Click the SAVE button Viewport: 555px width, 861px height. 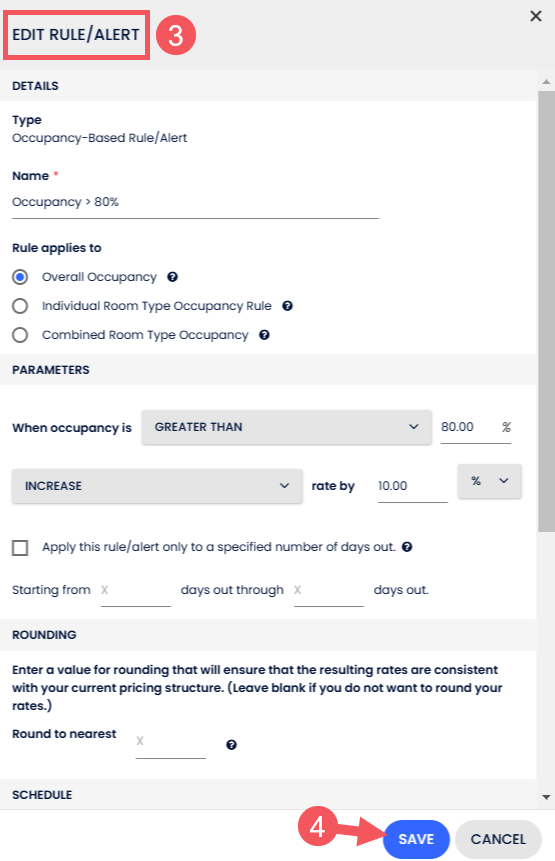point(416,839)
